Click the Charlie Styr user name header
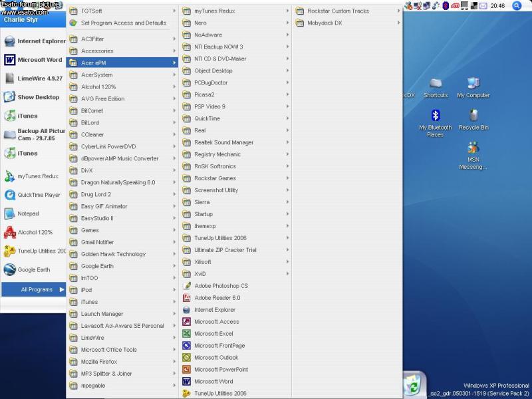Viewport: 532px width, 399px height. [21, 20]
